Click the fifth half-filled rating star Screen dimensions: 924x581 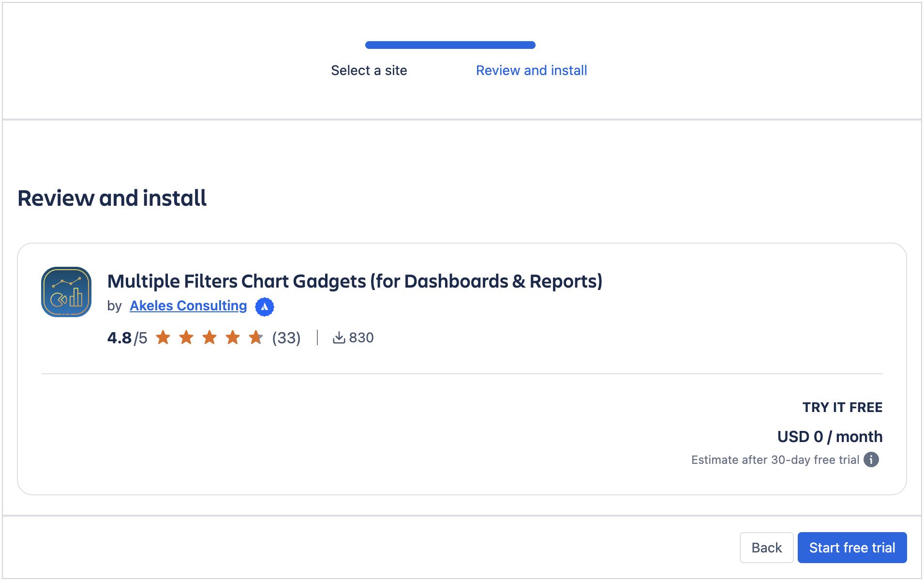[256, 337]
